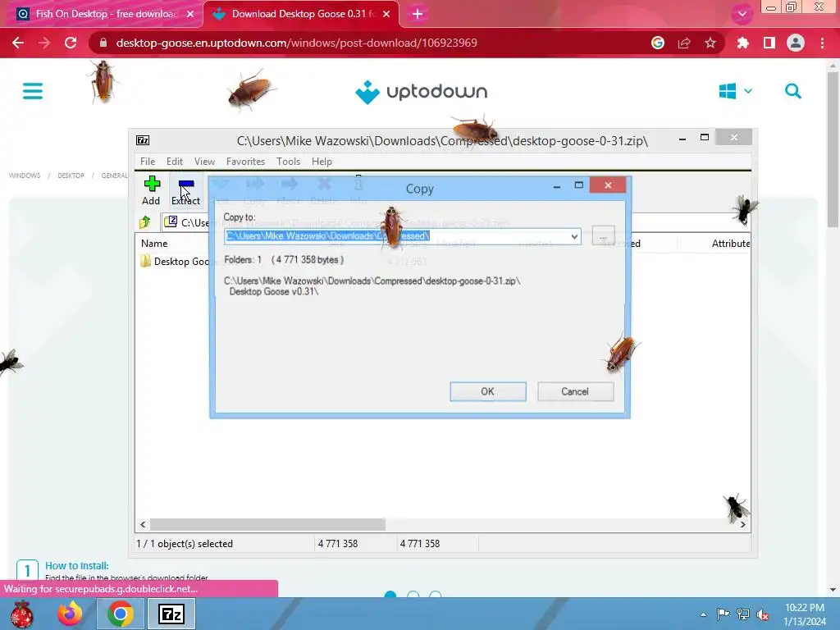
Task: Click the Name column header
Action: (x=154, y=243)
